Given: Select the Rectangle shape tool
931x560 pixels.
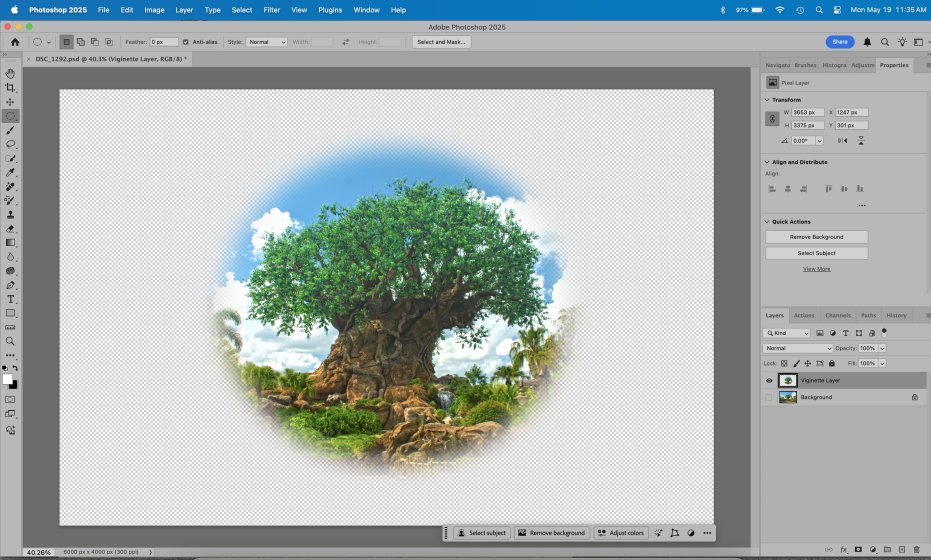Looking at the screenshot, I should coord(10,313).
